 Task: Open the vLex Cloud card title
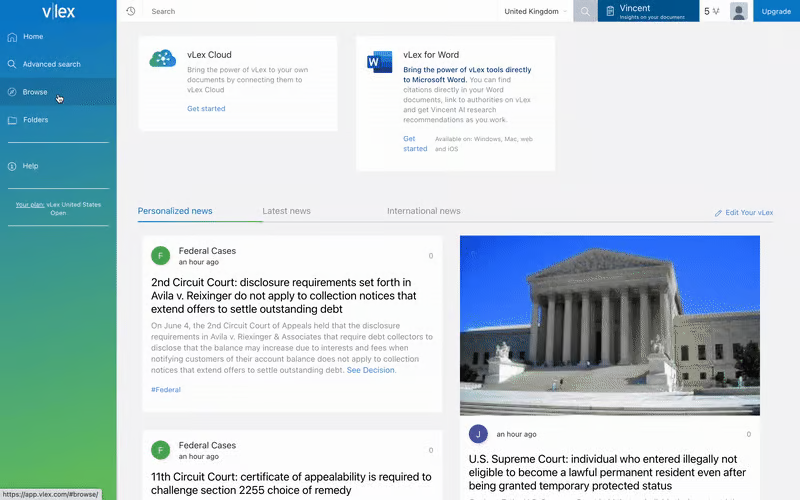(209, 55)
